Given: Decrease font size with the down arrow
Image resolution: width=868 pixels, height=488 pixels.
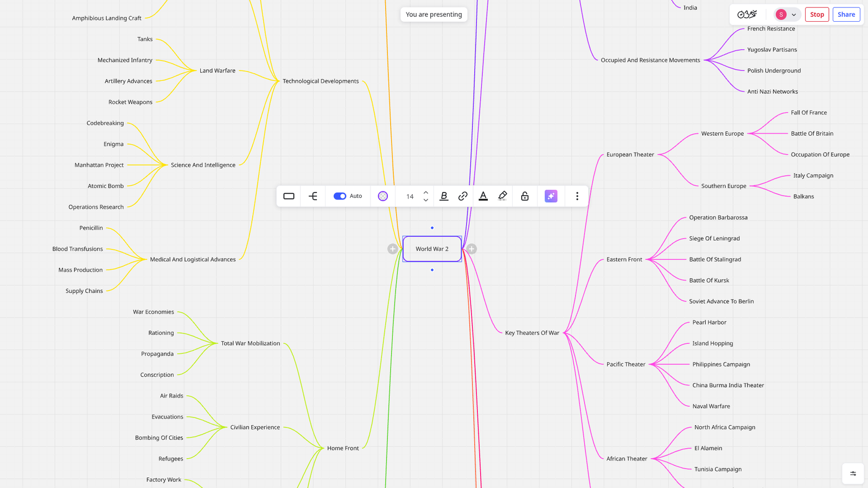Looking at the screenshot, I should (426, 200).
